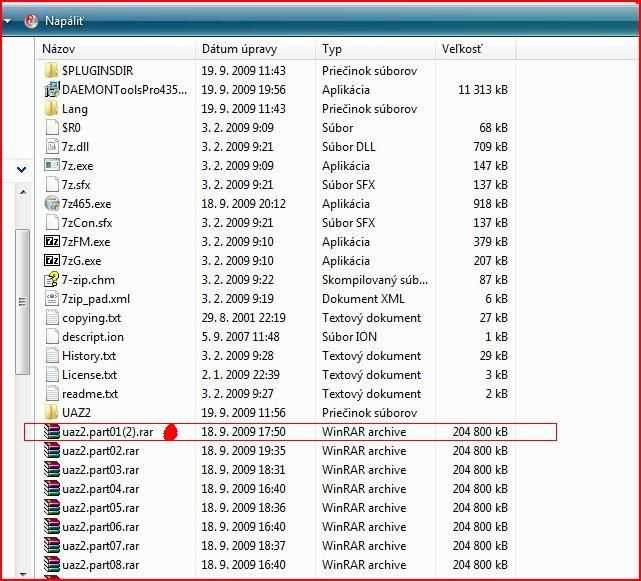Expand the chevron in the left navigation pane
Viewport: 641px width, 581px height.
pyautogui.click(x=22, y=169)
